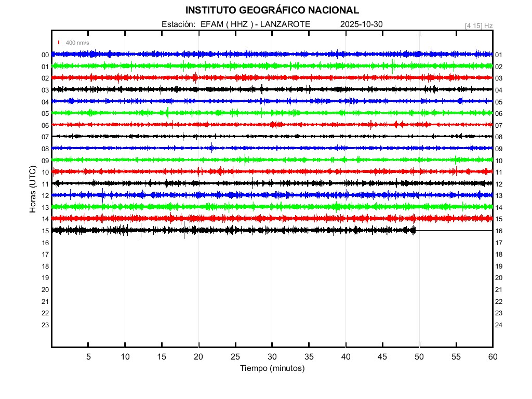Click the Tiempo (minutos) axis label
The width and height of the screenshot is (532, 399).
(272, 368)
